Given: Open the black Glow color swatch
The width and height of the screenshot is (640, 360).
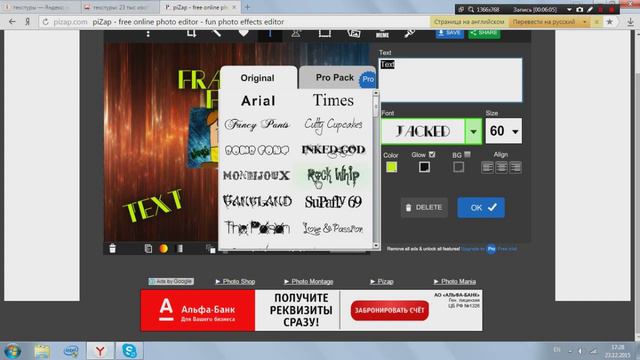Looking at the screenshot, I should [424, 167].
